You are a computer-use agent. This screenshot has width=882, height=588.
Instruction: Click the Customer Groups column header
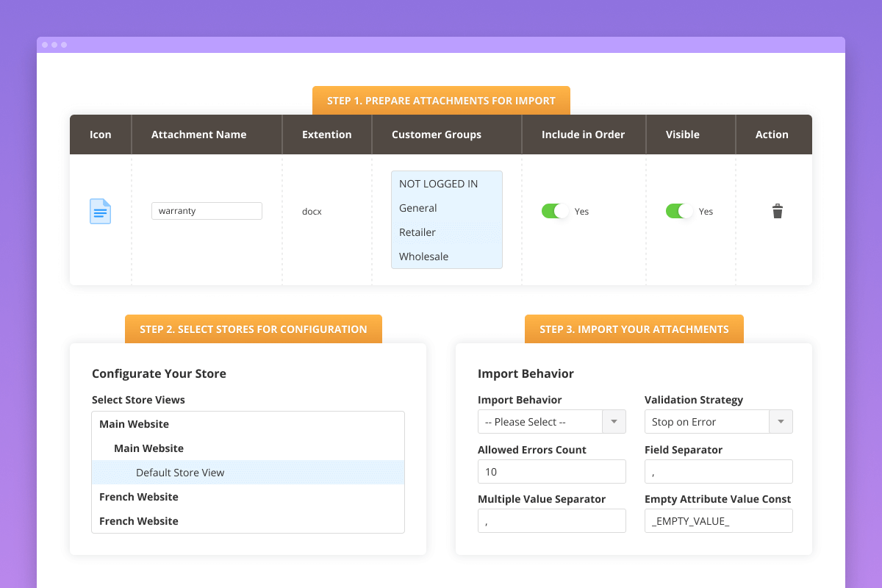point(437,135)
